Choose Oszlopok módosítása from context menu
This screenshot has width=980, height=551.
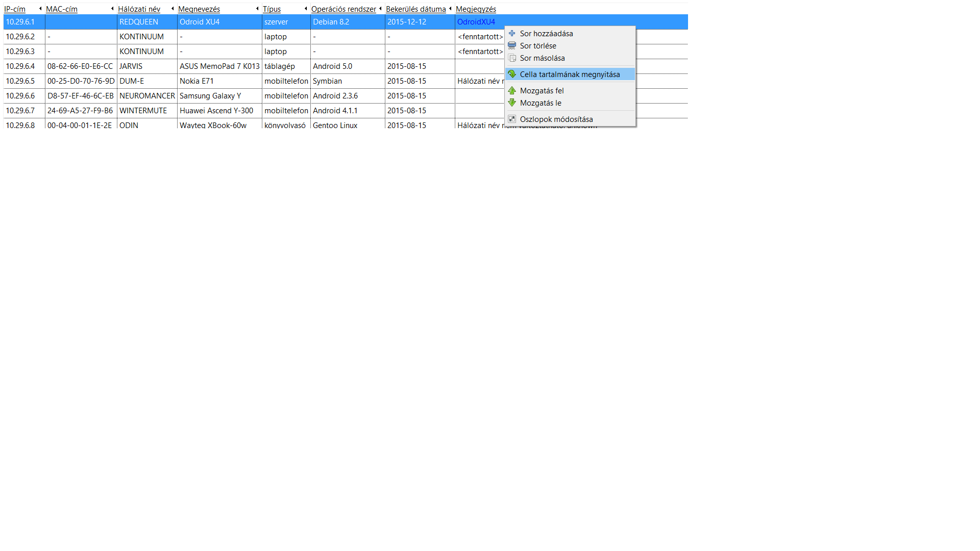point(556,119)
